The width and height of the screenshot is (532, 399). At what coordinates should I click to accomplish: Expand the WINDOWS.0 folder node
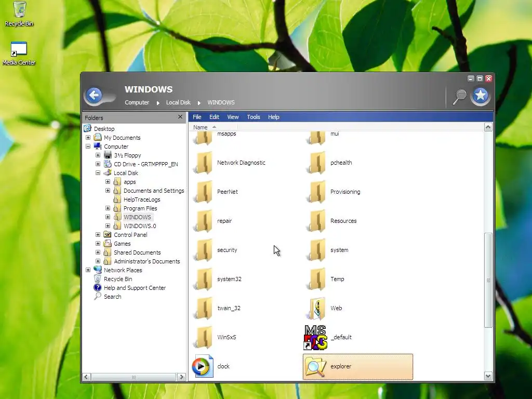coord(108,225)
